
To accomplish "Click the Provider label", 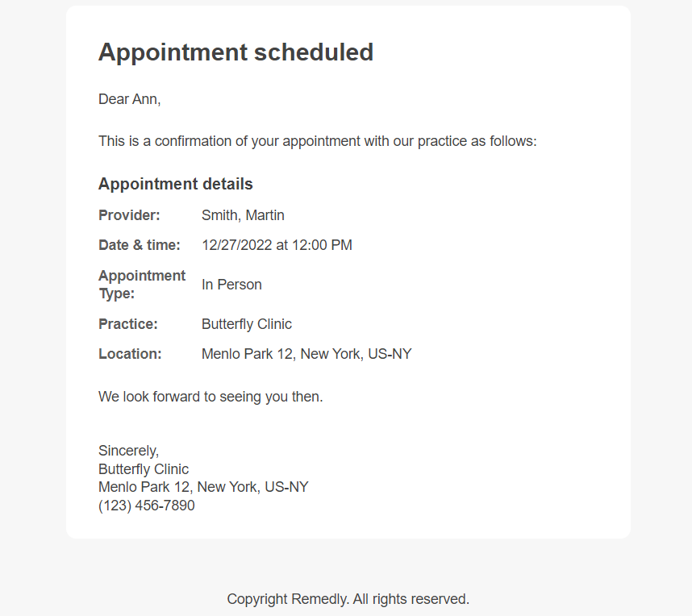I will (129, 215).
